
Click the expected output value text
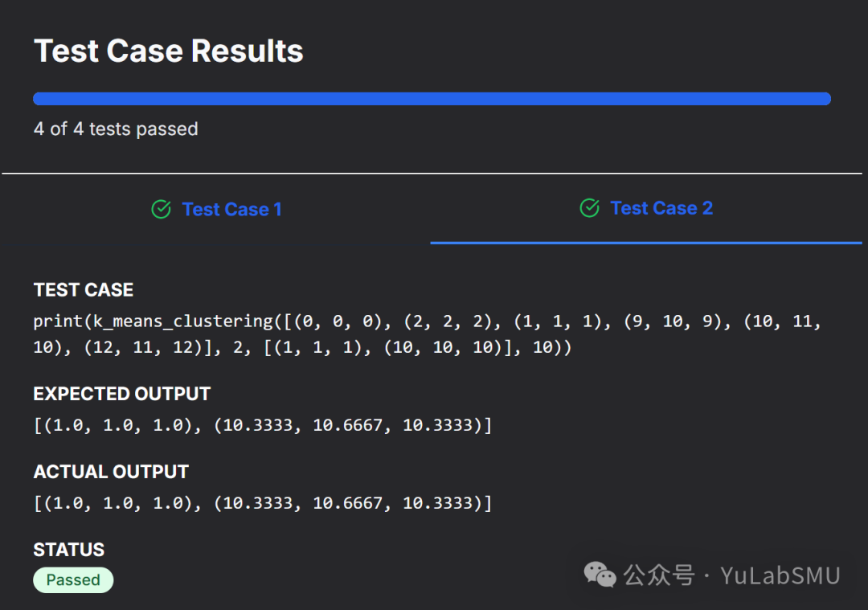(262, 425)
